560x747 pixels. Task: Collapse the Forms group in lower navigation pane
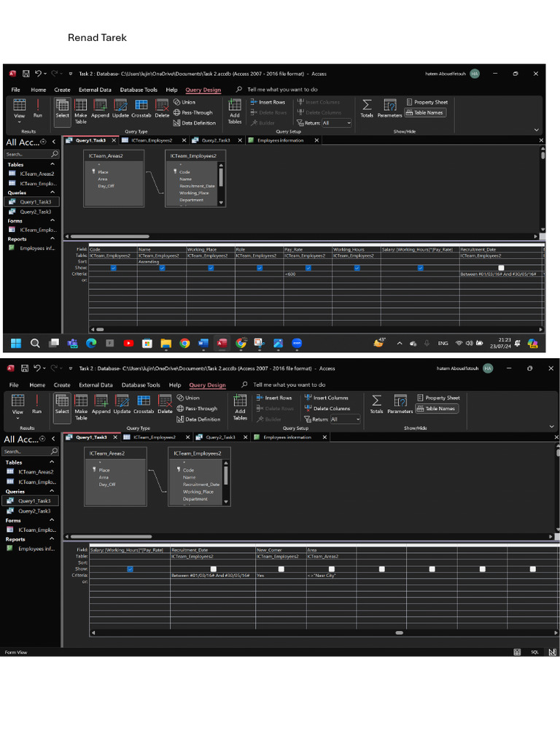click(52, 520)
